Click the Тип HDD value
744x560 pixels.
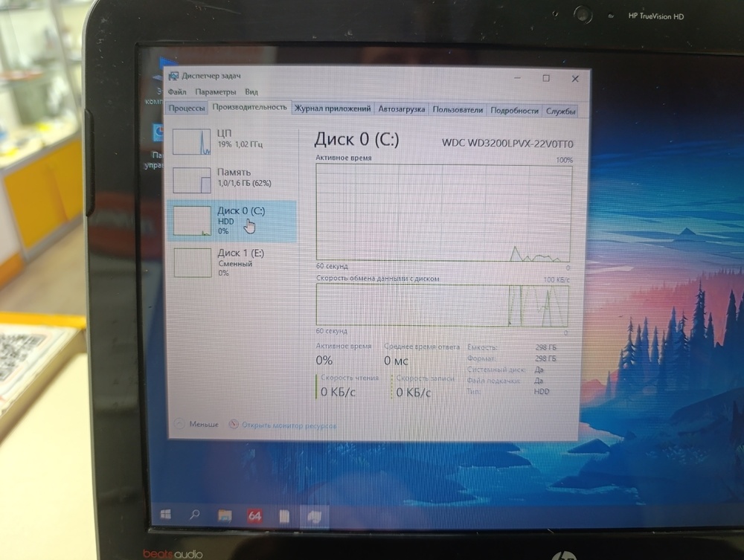(542, 392)
